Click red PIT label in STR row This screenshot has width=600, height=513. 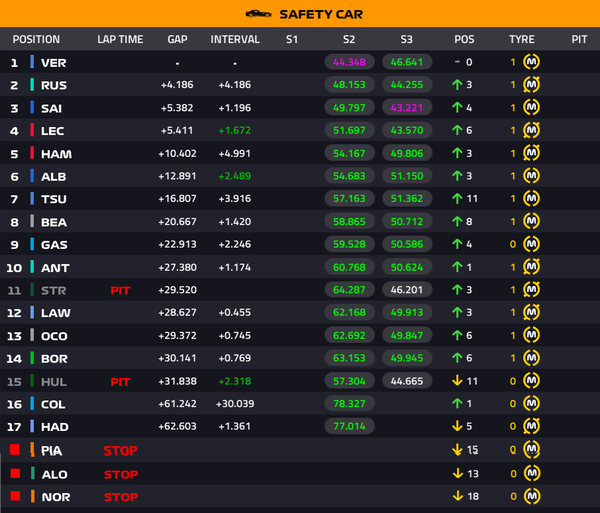tap(120, 291)
